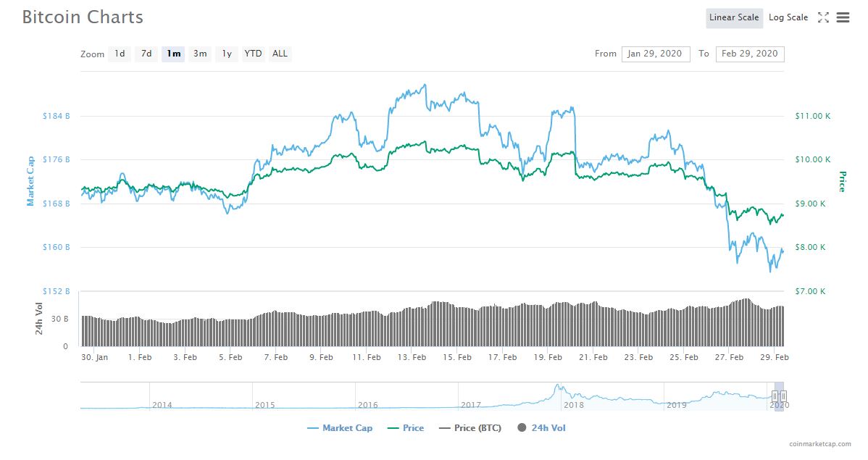
Task: Toggle the green Price series legend
Action: coord(406,428)
